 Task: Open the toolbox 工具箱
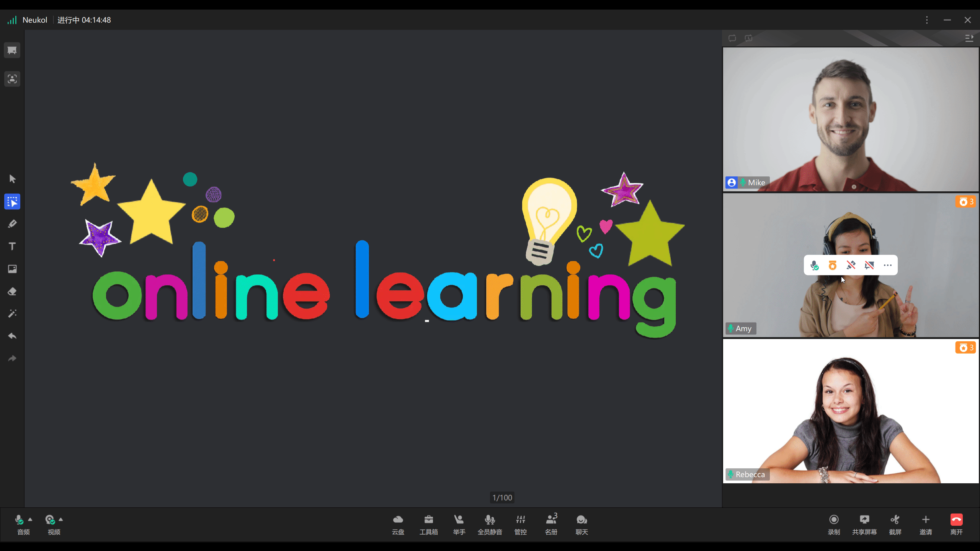click(x=429, y=525)
